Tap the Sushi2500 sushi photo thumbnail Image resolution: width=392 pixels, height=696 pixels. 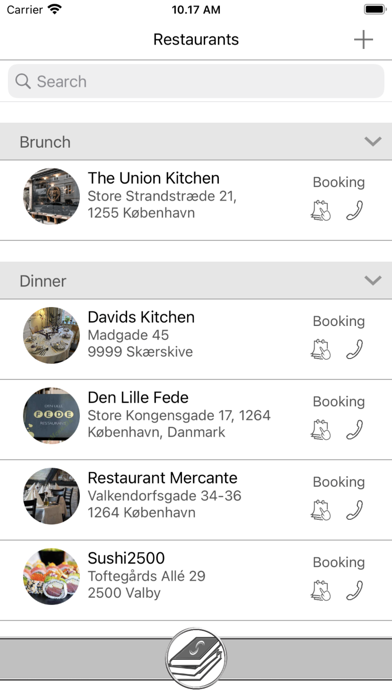(x=51, y=576)
